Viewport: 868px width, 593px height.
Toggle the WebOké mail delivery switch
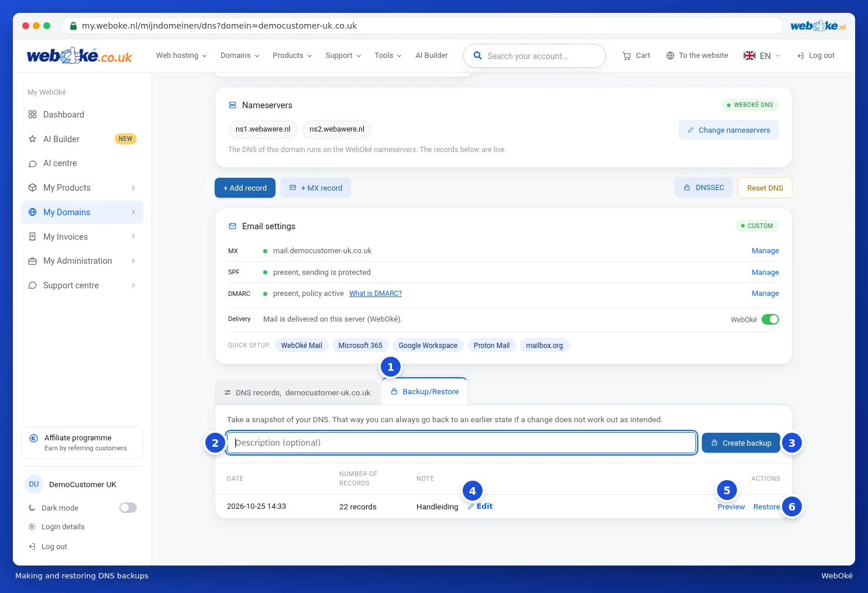point(770,319)
